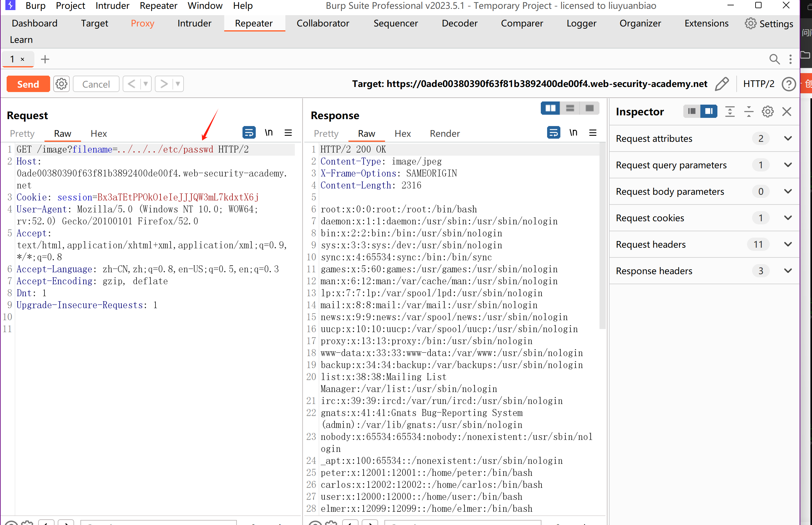Add a new Repeater tab with plus
Image resolution: width=812 pixels, height=525 pixels.
(x=45, y=59)
